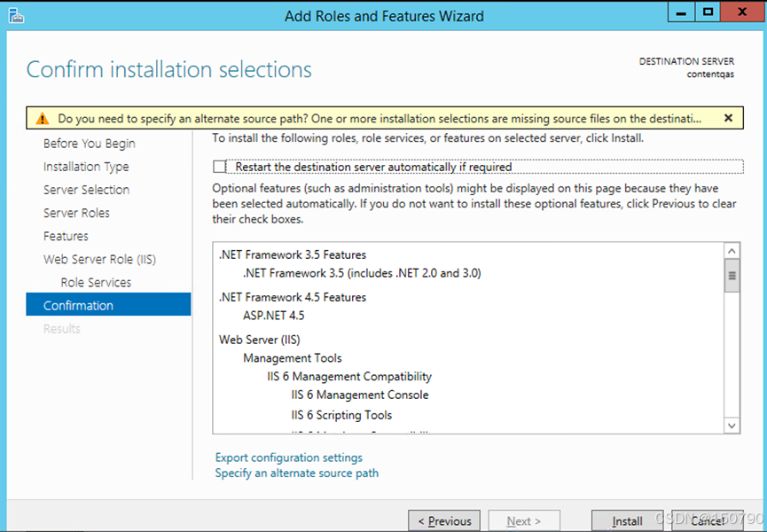Maximize the wizard window
Viewport: 767px width, 532px height.
point(708,12)
